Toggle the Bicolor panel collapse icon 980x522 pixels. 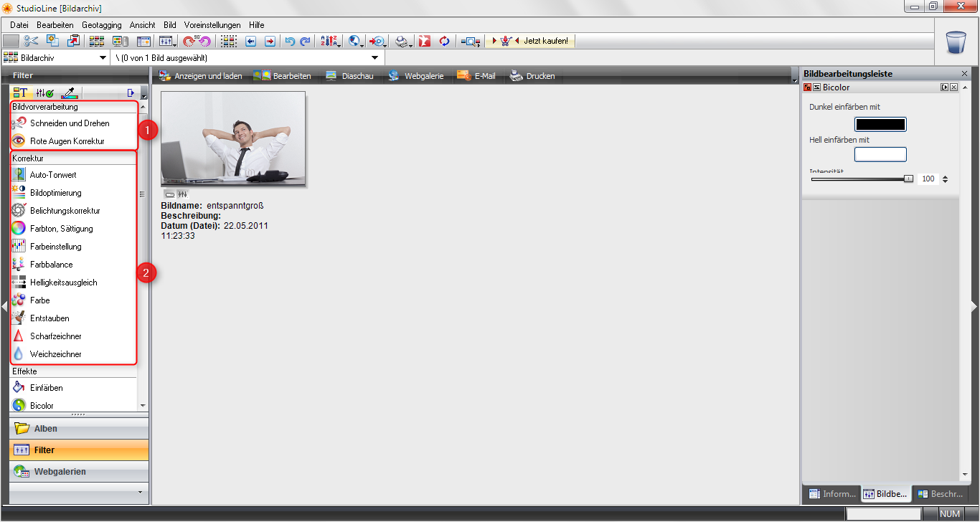pyautogui.click(x=944, y=87)
